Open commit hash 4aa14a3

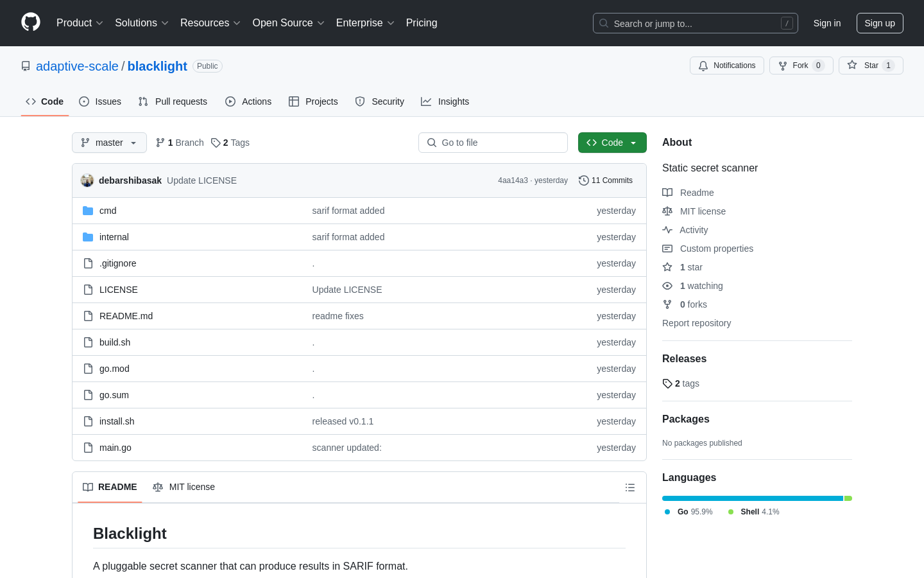point(513,180)
